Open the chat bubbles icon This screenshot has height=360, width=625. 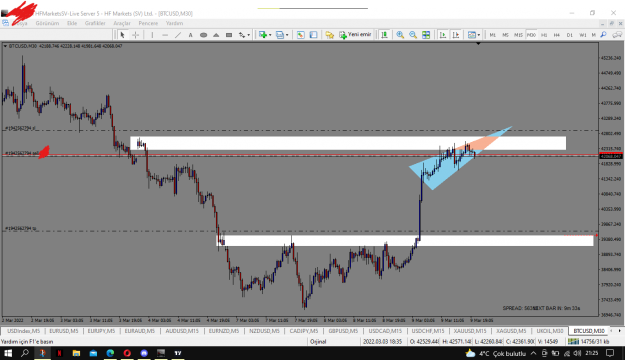617,35
